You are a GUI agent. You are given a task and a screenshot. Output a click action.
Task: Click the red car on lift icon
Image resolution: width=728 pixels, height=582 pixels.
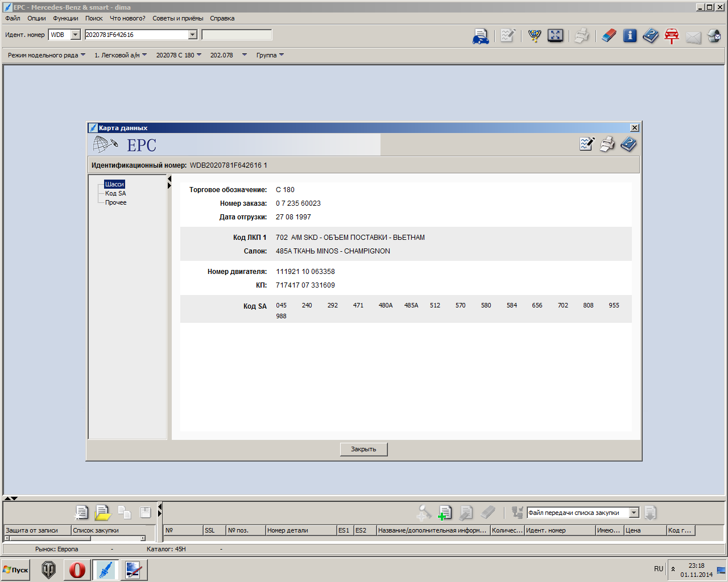pyautogui.click(x=672, y=36)
